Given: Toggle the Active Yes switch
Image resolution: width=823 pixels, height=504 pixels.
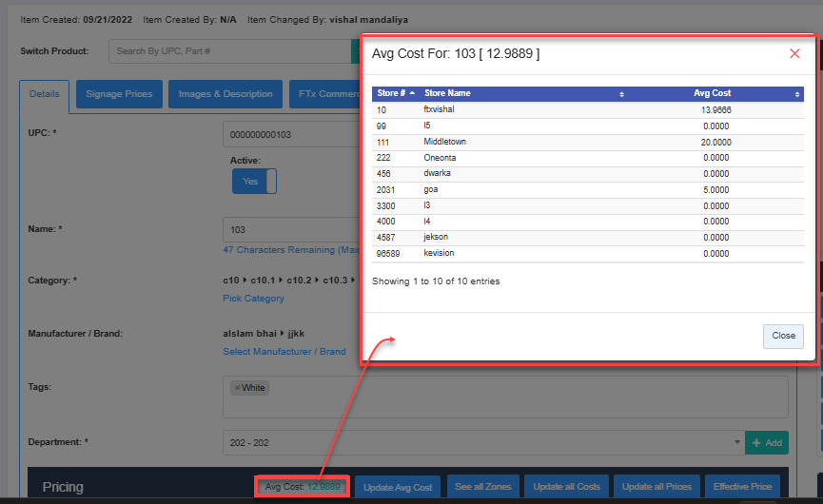Looking at the screenshot, I should [x=253, y=182].
